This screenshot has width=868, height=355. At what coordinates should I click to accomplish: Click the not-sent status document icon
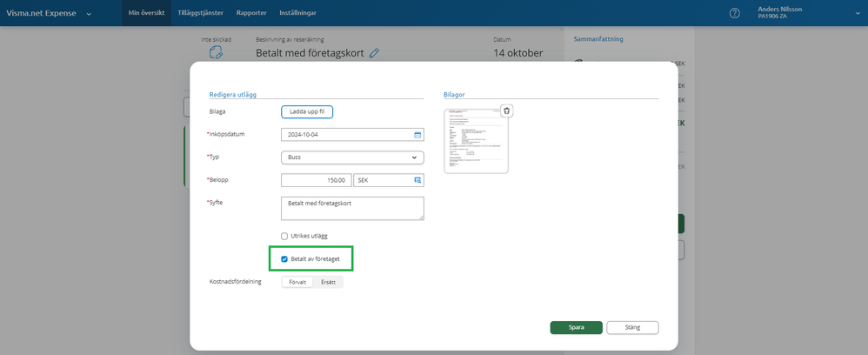(217, 53)
